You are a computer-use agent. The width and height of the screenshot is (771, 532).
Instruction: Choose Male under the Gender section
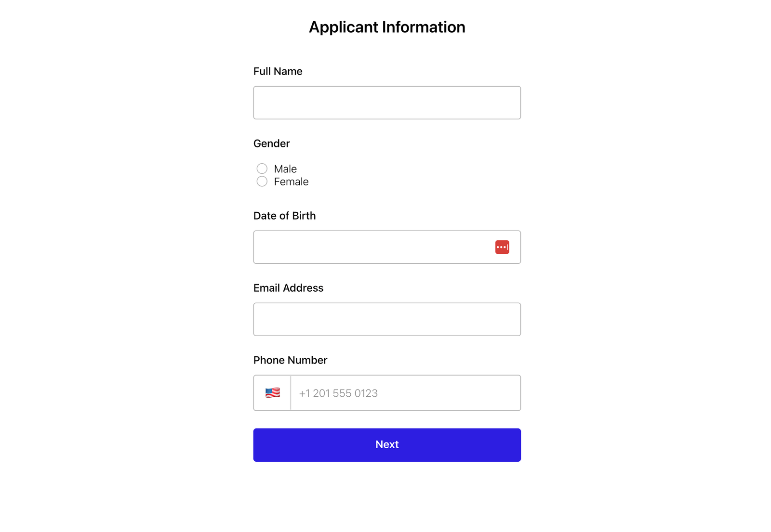[x=262, y=169]
